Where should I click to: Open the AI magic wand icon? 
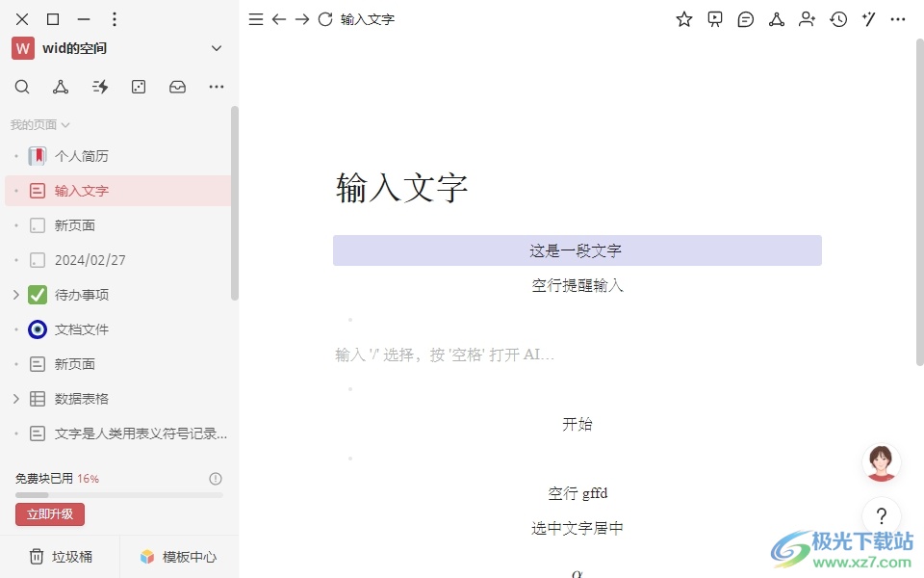[868, 19]
